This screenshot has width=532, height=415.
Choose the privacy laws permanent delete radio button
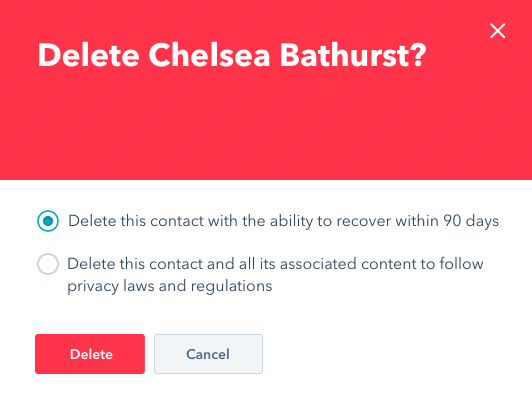(x=48, y=264)
